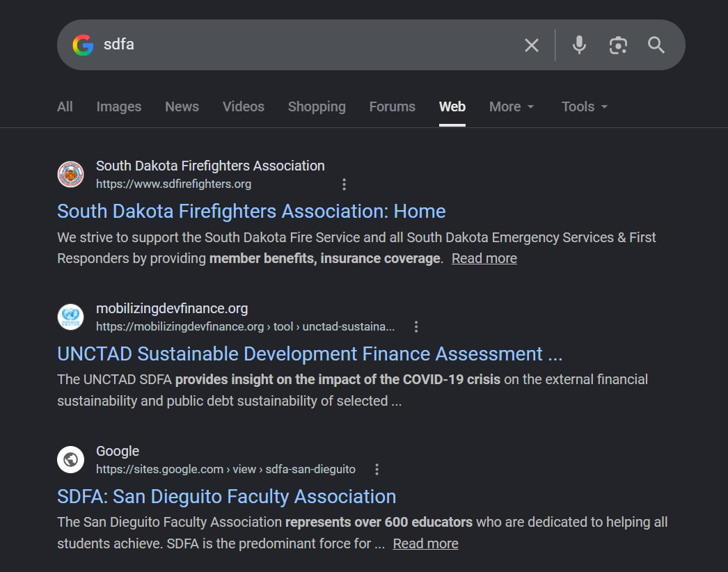This screenshot has height=572, width=728.
Task: Click bold text represents over 600 educators
Action: pyautogui.click(x=379, y=523)
